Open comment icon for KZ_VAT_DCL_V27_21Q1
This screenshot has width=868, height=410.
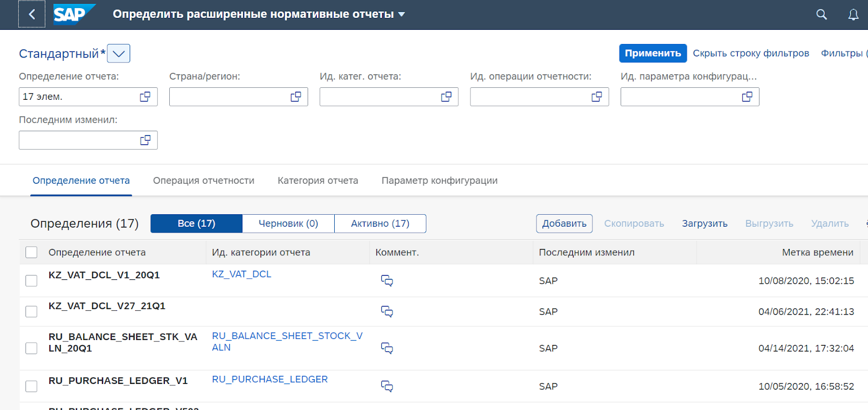click(387, 311)
